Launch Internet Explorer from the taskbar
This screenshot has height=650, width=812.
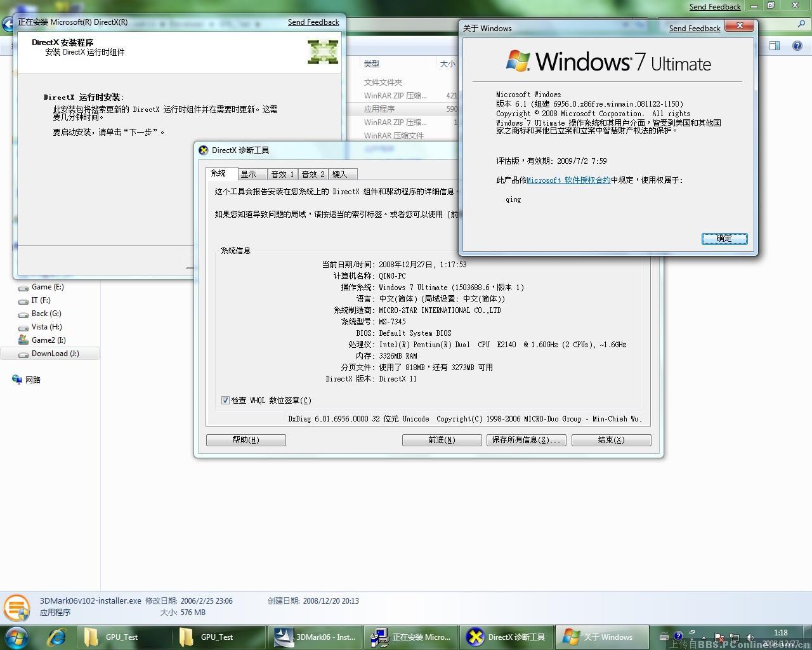[57, 637]
